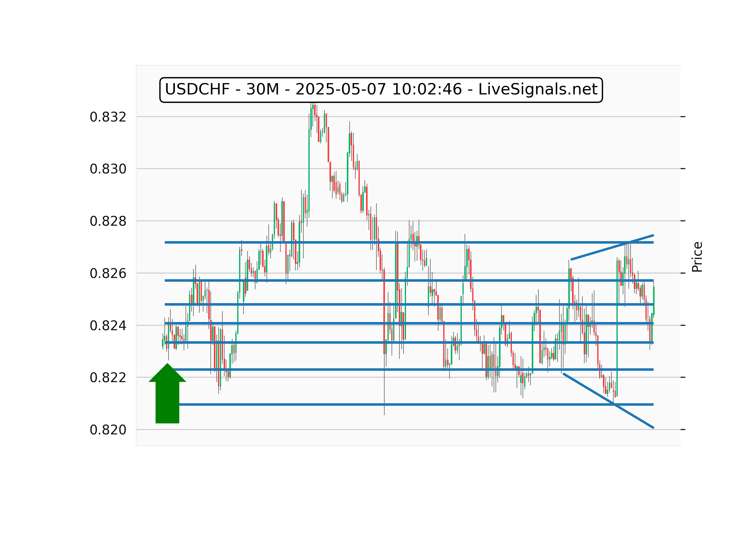
Task: Click the 0.822 price label
Action: pos(108,378)
